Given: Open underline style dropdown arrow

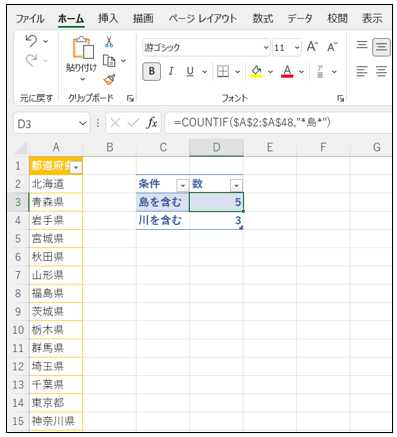Looking at the screenshot, I should (205, 72).
